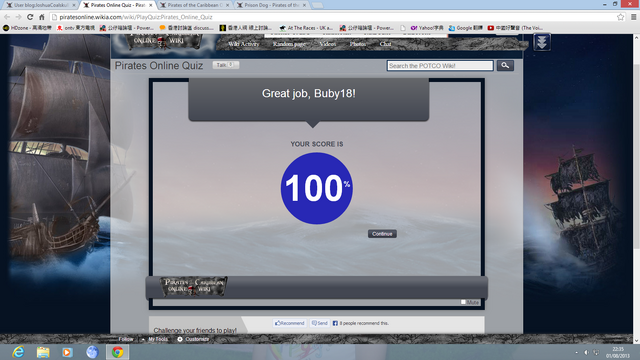Screen dimensions: 640x360
Task: Click the volume icon in the system tray
Action: (587, 352)
